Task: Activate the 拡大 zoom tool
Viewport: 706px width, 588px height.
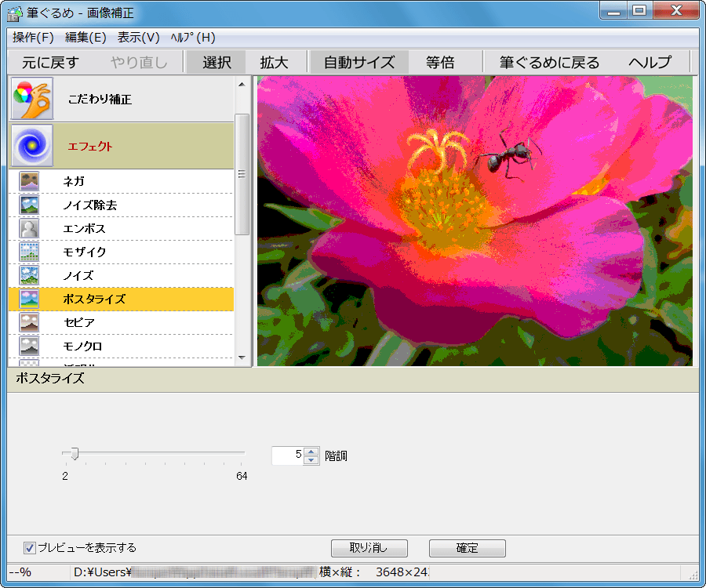Action: pos(274,62)
